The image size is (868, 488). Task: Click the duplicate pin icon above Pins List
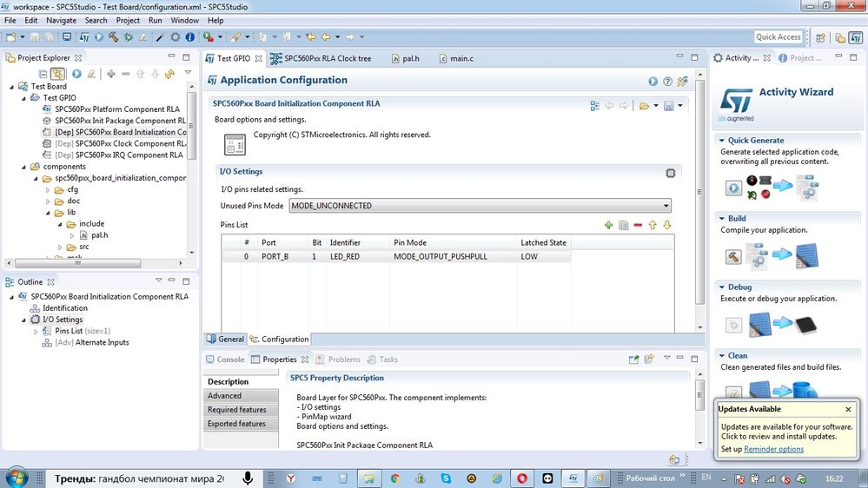[623, 225]
